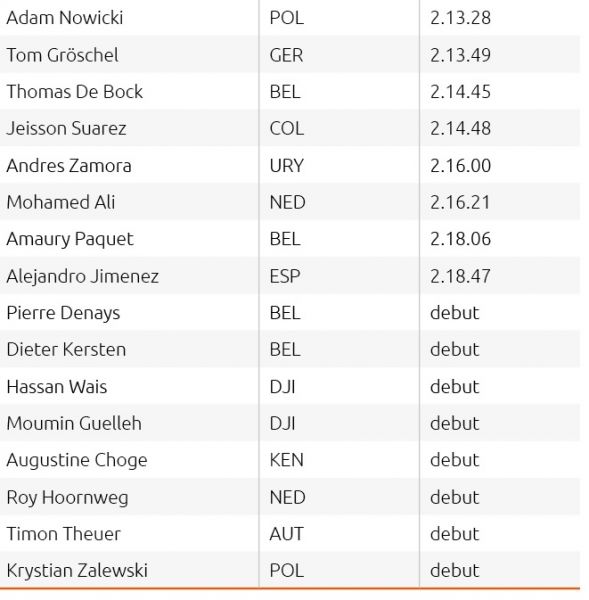Select the Krystian Zalewski name cell
589x600 pixels.
tap(129, 570)
